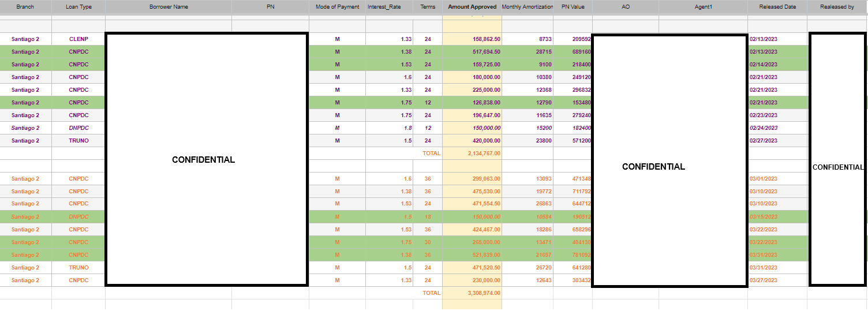Click released date 03/27/2023

tap(777, 280)
